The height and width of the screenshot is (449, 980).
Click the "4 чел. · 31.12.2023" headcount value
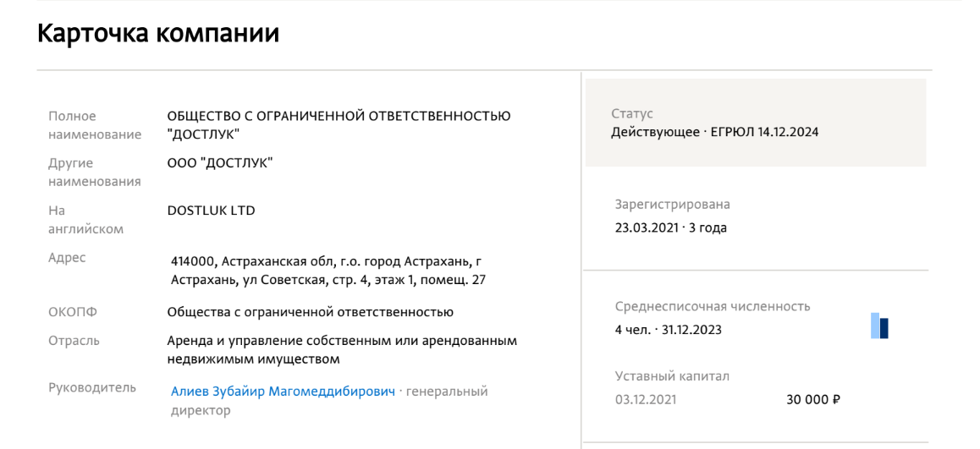tap(668, 330)
